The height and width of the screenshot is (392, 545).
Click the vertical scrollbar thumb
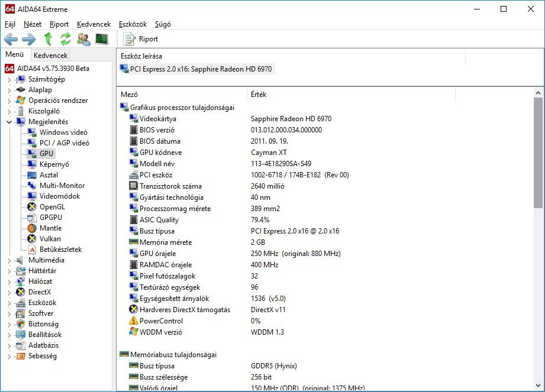coord(538,153)
